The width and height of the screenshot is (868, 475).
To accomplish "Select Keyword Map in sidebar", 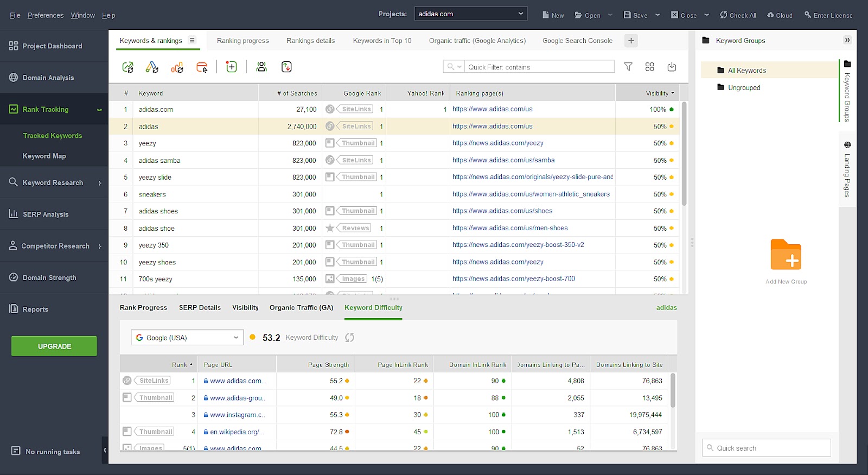I will (x=44, y=156).
